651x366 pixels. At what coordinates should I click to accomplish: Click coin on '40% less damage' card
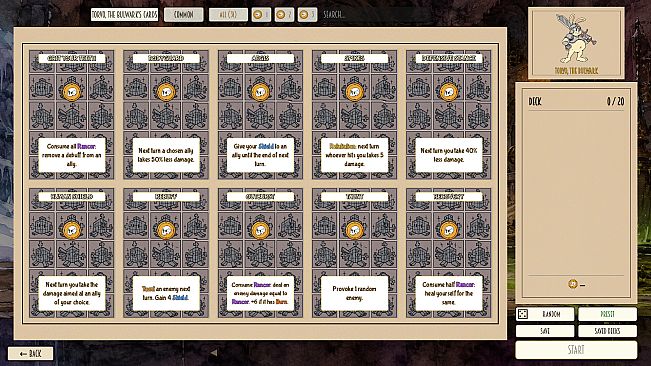[x=448, y=92]
